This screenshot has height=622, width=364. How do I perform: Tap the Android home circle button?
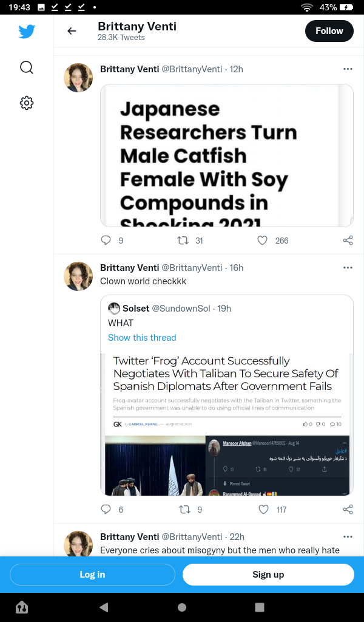click(182, 607)
